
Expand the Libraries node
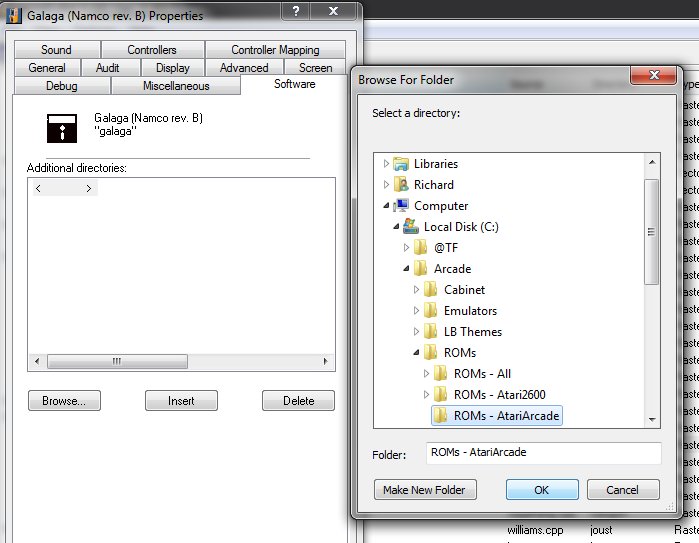(386, 164)
